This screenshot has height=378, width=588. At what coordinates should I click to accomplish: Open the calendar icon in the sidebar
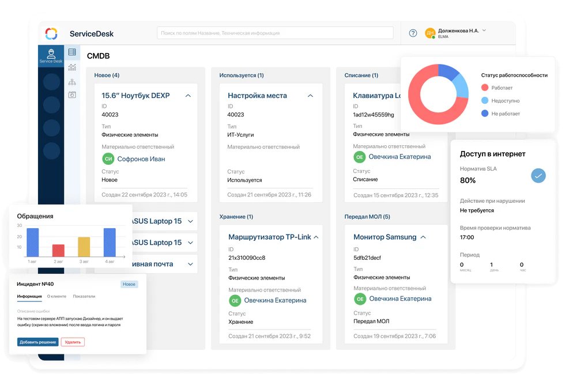(72, 95)
